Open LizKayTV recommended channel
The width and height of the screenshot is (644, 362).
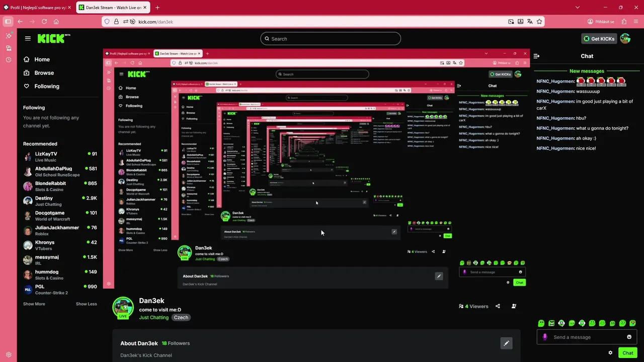coord(60,157)
